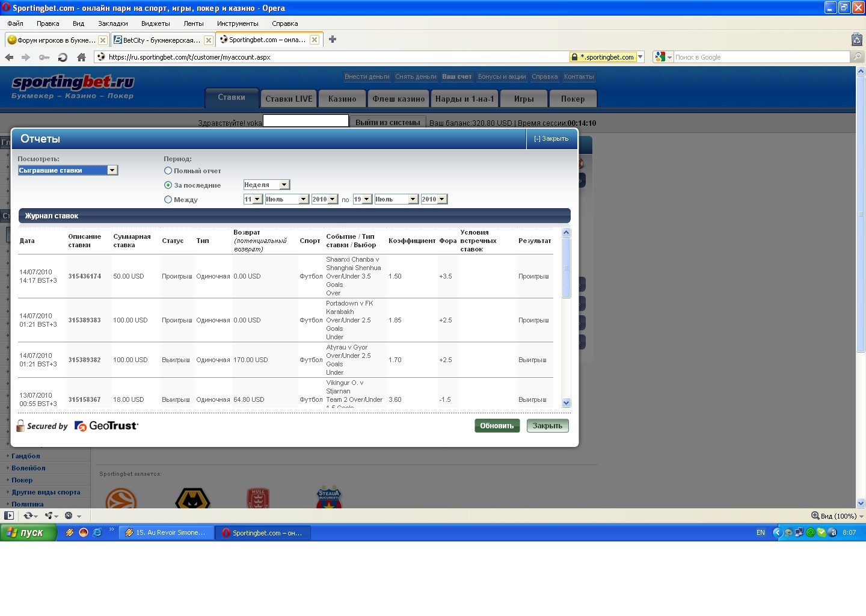
Task: Launch Winamp from the quick launch bar
Action: pos(70,532)
